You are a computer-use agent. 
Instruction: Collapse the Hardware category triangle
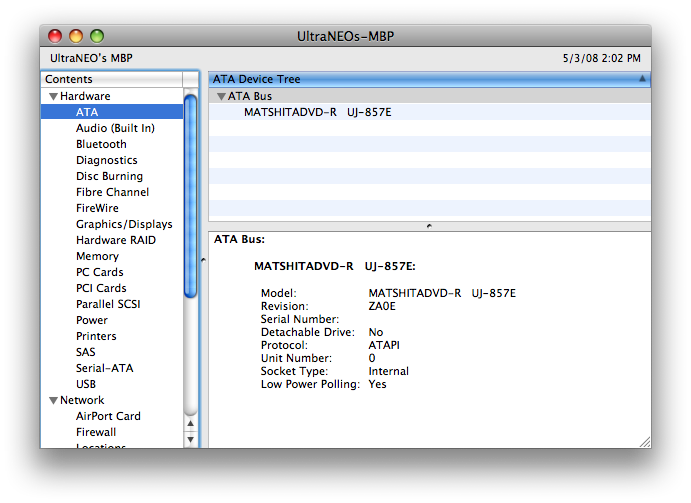[53, 96]
